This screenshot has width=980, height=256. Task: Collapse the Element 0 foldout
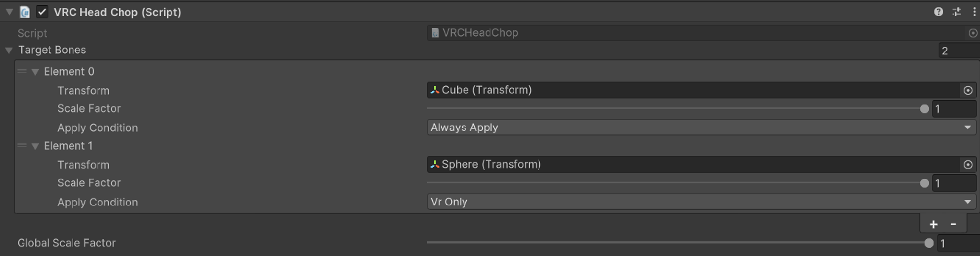coord(35,72)
